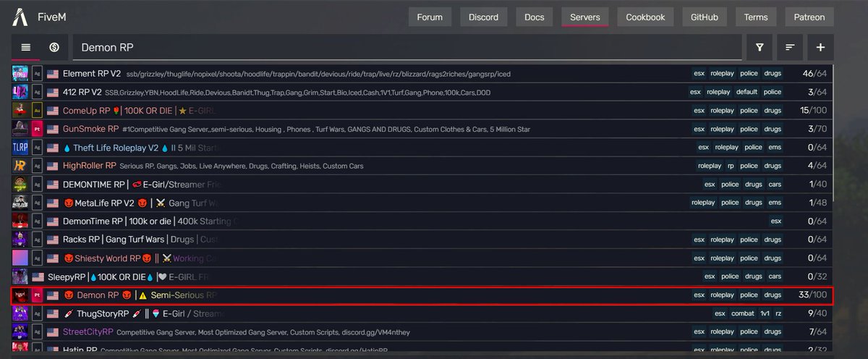Open the sort order options
The width and height of the screenshot is (868, 359).
click(x=790, y=47)
